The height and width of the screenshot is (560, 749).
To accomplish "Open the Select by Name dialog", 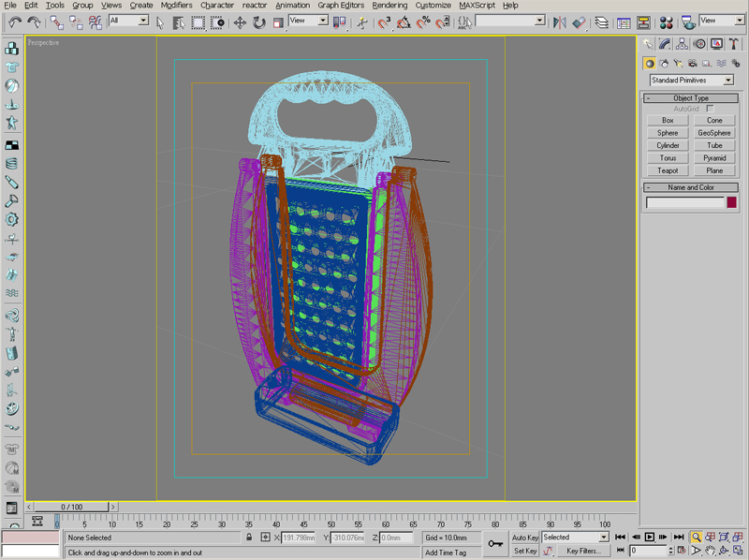I will (x=179, y=22).
